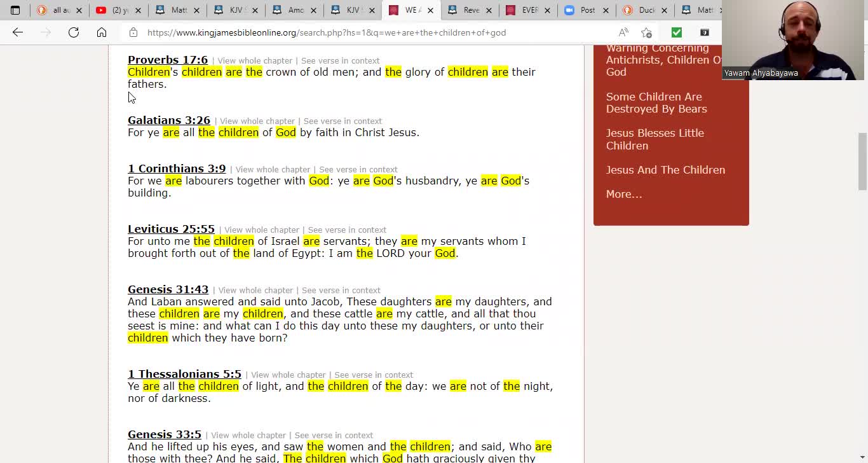View whole chapter for 1 Thessalonians 5:5

(288, 375)
